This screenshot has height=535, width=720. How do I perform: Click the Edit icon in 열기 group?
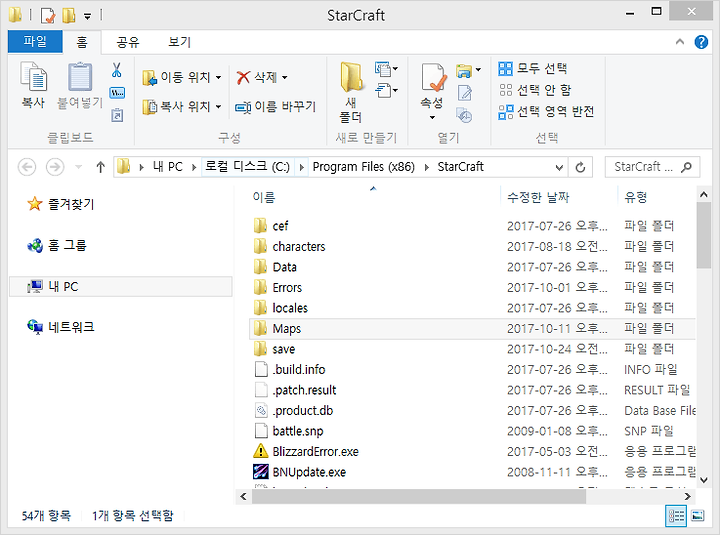(464, 93)
